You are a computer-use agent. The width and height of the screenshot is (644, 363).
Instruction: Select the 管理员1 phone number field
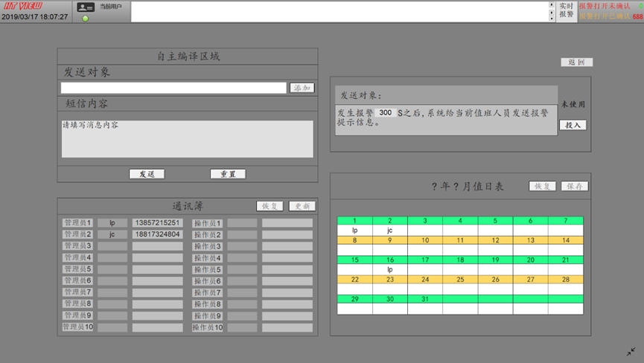click(157, 222)
